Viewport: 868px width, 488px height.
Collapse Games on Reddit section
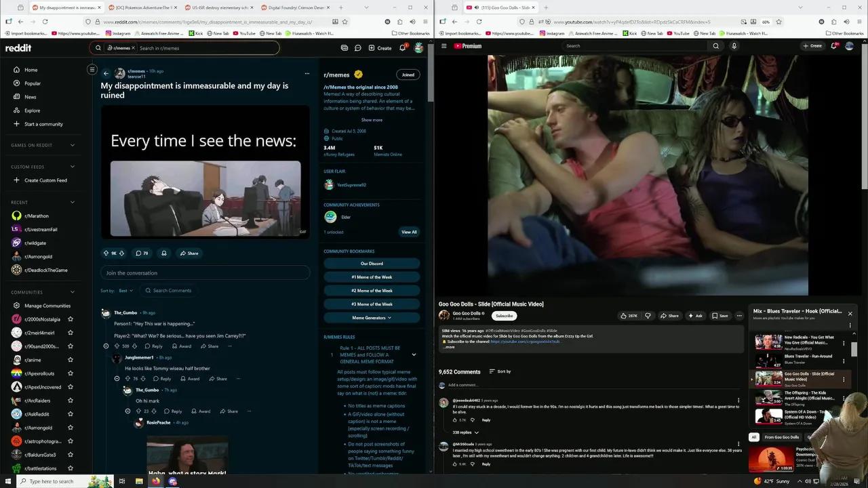(x=73, y=145)
